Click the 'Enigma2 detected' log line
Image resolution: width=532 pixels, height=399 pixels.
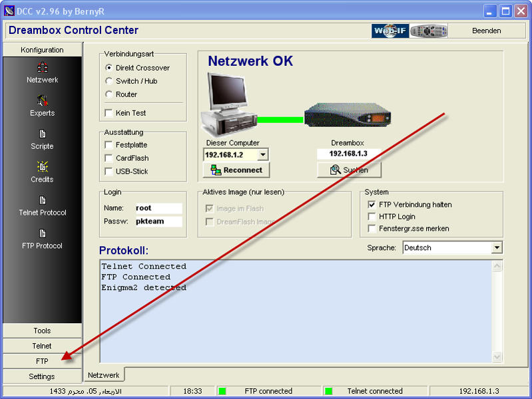point(144,287)
